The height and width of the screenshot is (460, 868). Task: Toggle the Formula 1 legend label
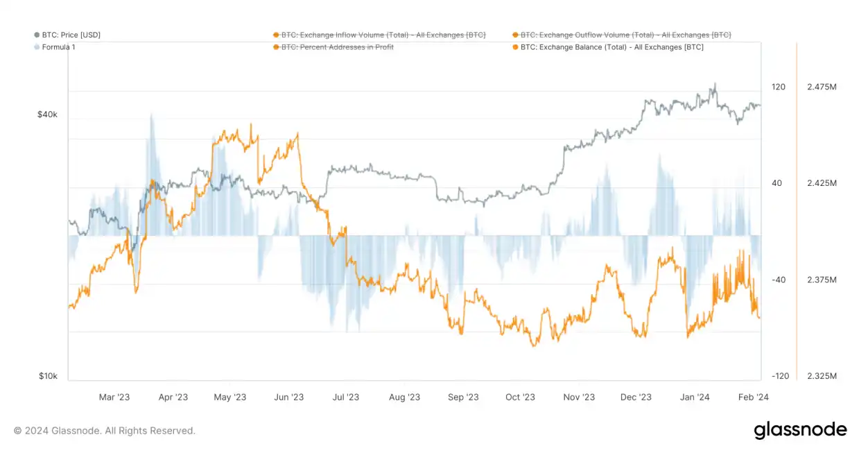[x=60, y=47]
